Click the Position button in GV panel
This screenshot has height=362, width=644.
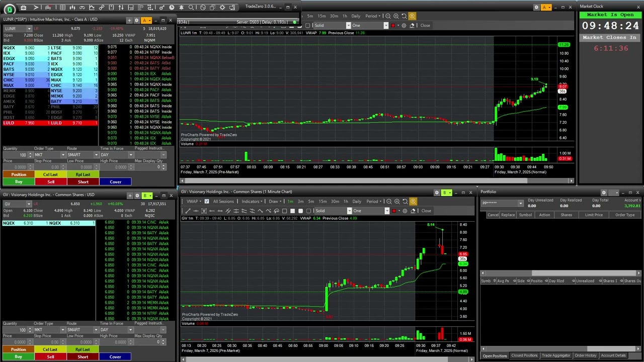click(19, 349)
